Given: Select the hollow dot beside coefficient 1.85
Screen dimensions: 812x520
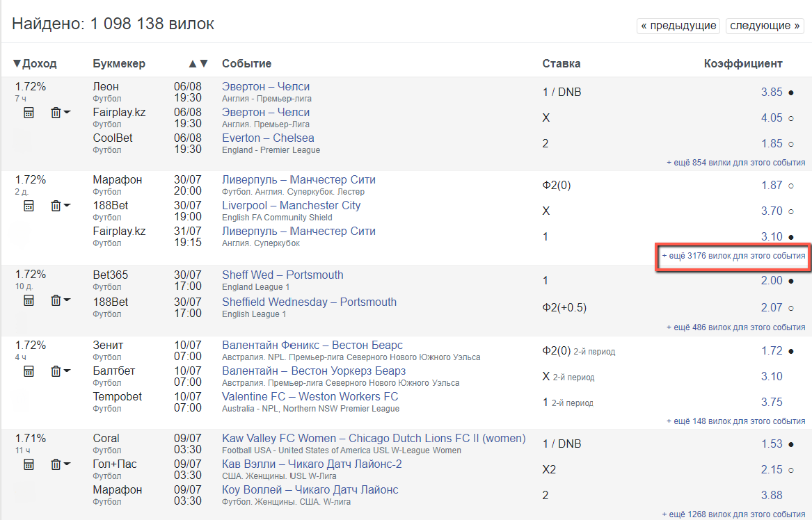Looking at the screenshot, I should point(790,145).
